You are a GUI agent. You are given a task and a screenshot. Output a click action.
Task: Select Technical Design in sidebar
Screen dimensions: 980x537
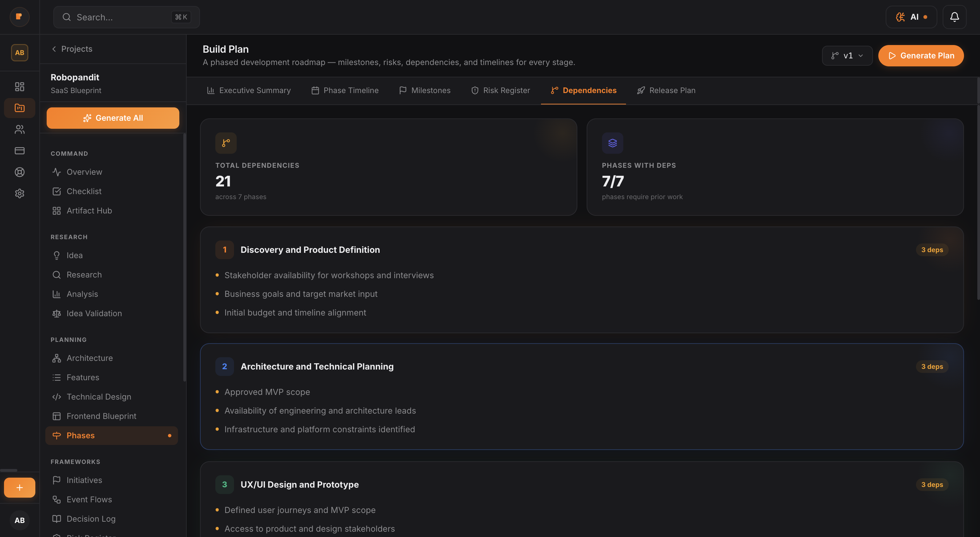[x=99, y=397]
